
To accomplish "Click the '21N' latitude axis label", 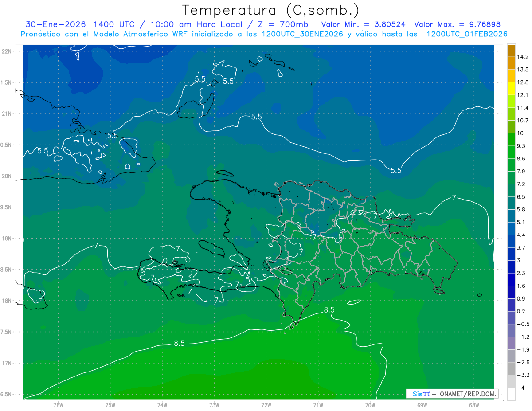I will tap(7, 114).
